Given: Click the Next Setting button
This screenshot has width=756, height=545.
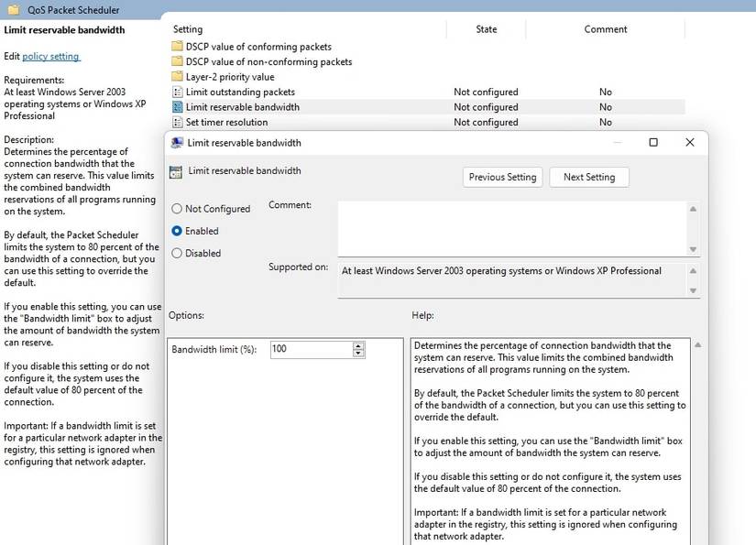Looking at the screenshot, I should [588, 177].
